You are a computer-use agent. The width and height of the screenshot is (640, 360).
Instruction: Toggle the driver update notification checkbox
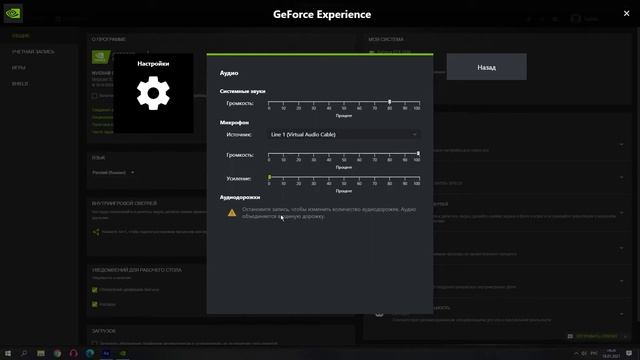(95, 290)
